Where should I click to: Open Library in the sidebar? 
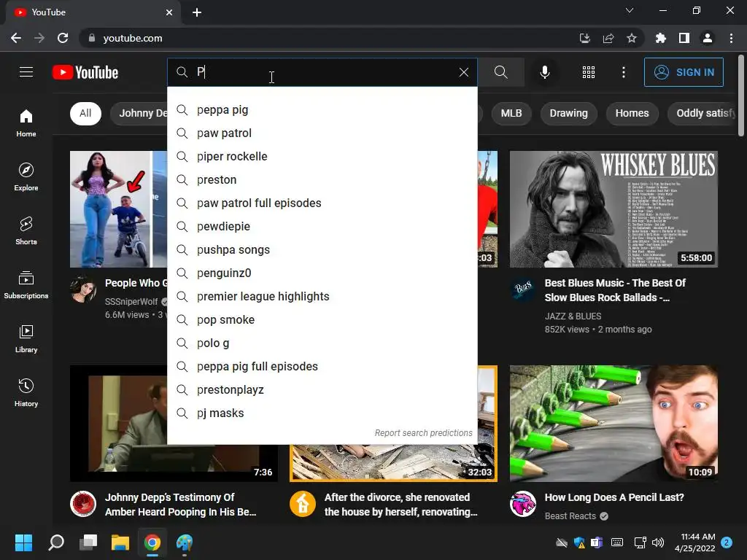coord(26,338)
